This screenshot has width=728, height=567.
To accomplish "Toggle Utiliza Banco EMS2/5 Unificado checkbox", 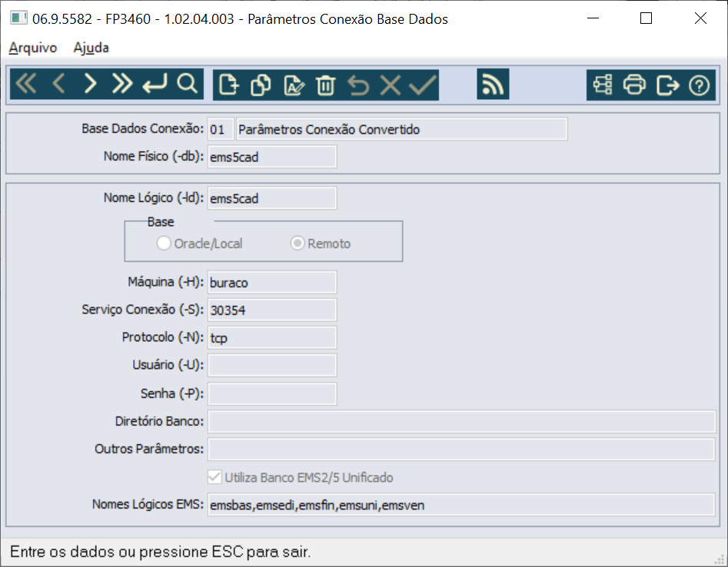I will (x=214, y=477).
